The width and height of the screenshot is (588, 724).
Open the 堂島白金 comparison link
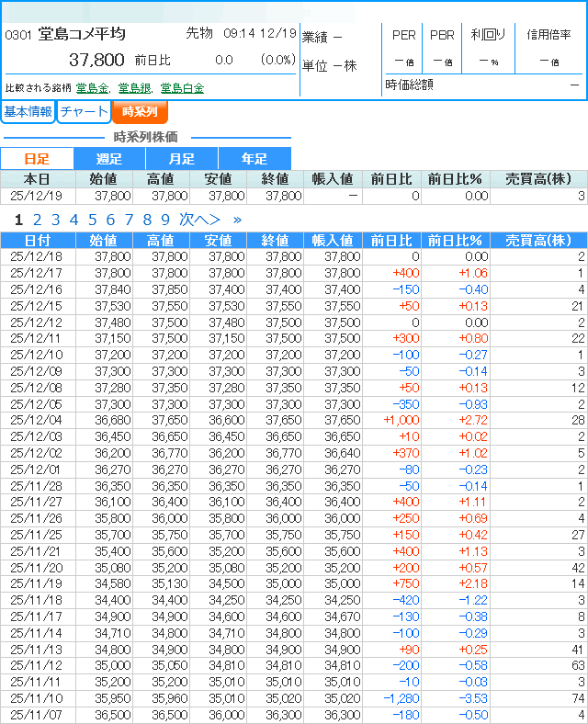(x=182, y=88)
